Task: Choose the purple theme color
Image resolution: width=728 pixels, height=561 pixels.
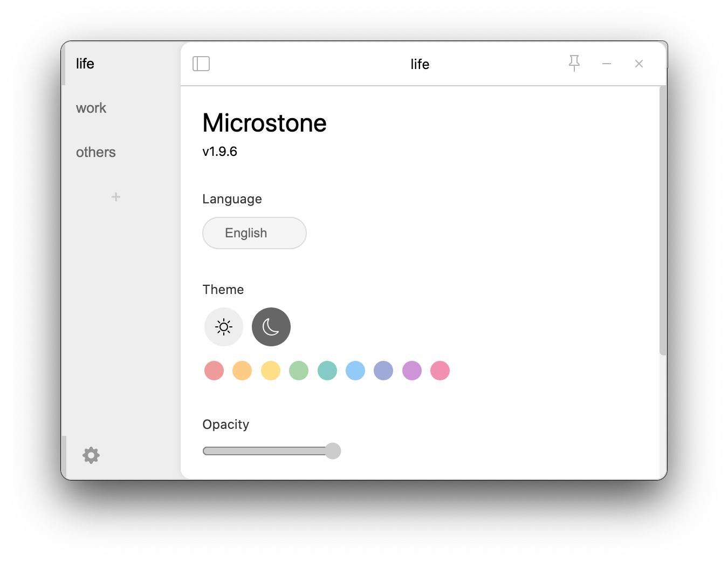Action: (x=412, y=371)
